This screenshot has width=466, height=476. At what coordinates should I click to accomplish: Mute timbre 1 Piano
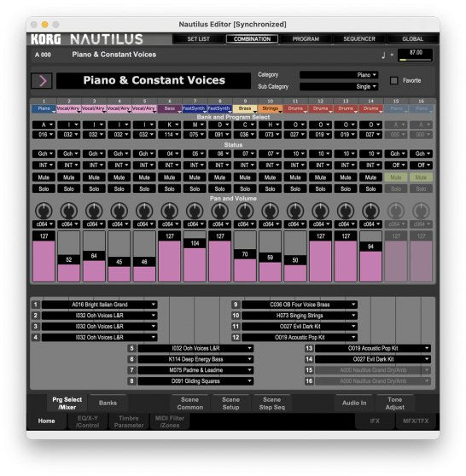pos(44,177)
